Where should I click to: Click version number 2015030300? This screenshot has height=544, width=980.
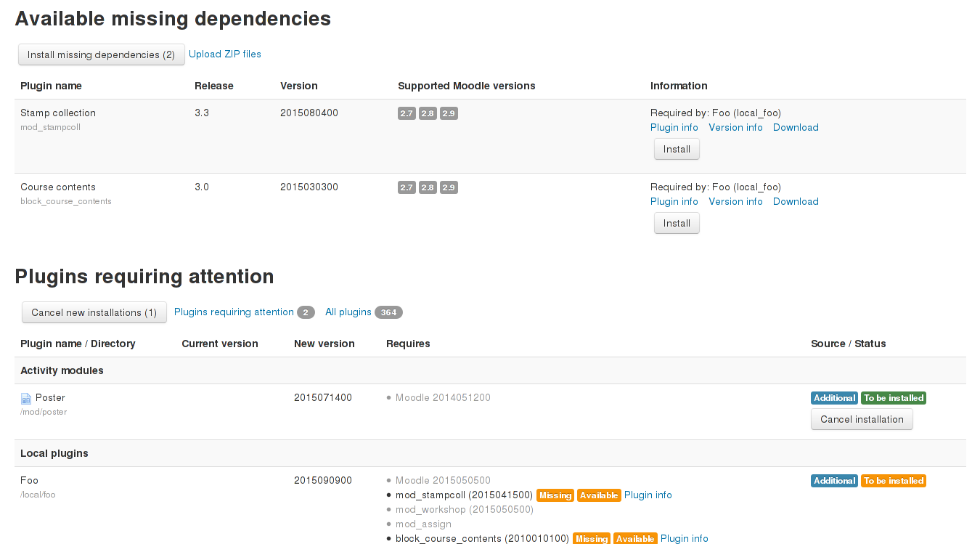click(309, 187)
